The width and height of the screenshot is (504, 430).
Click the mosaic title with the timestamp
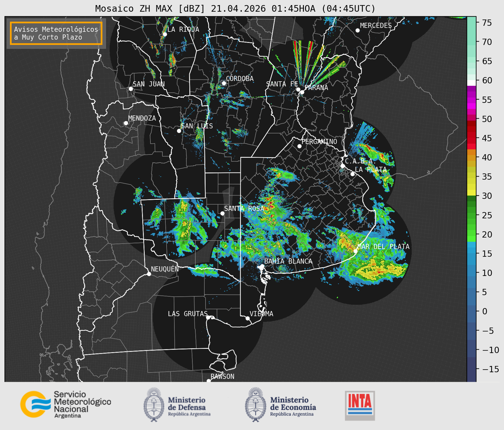(x=235, y=9)
